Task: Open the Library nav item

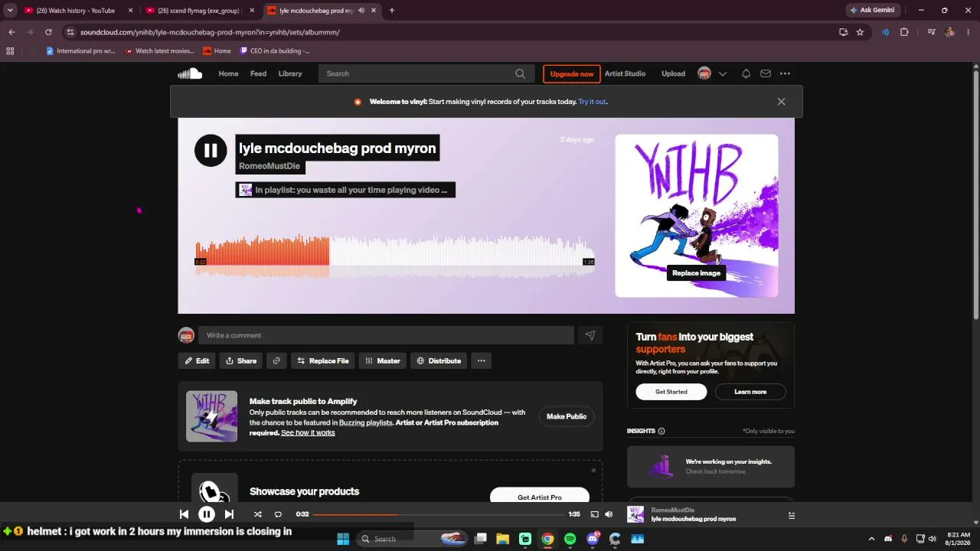Action: (290, 73)
